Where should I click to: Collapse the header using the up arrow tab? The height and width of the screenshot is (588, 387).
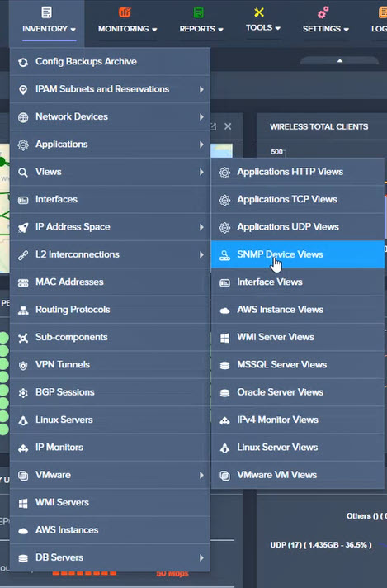[x=339, y=61]
